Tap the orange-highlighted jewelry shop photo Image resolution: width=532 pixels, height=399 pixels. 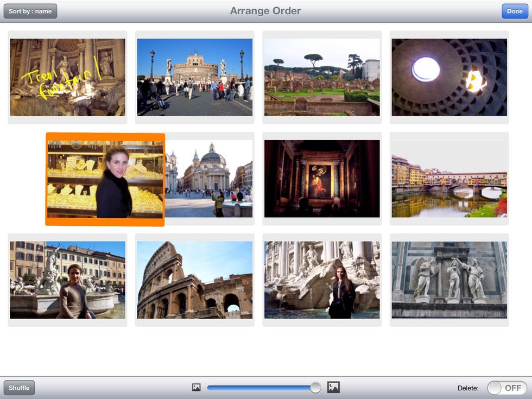[x=105, y=178]
